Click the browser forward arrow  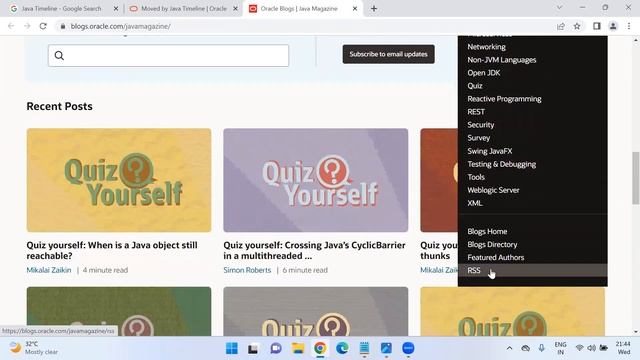27,26
